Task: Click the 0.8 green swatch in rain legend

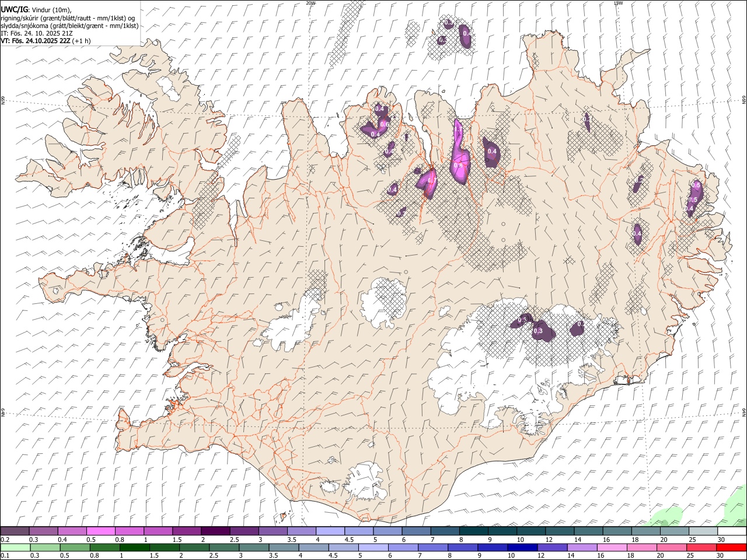Action: (103, 547)
